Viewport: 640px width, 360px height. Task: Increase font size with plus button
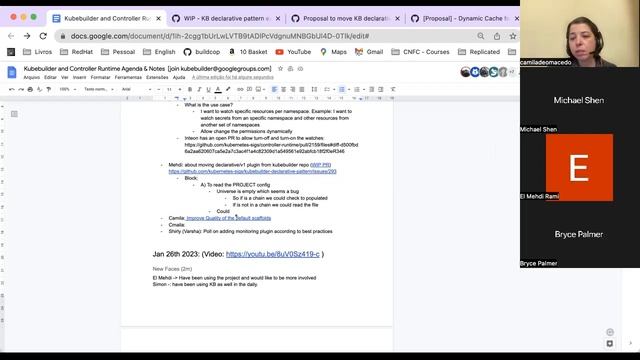(x=180, y=89)
